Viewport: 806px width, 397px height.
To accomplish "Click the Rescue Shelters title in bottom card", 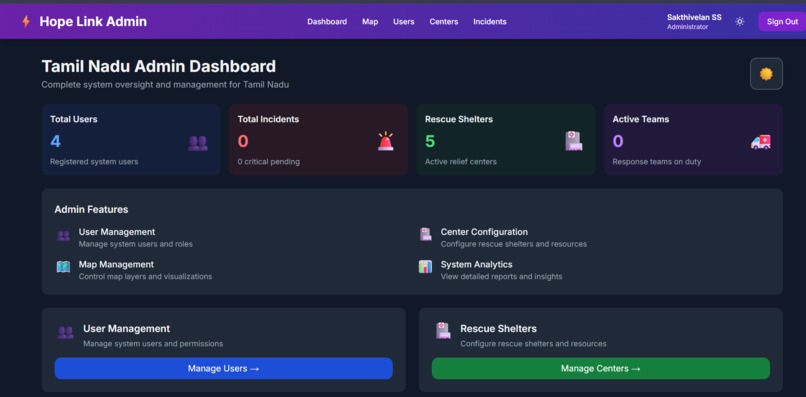I will 499,329.
